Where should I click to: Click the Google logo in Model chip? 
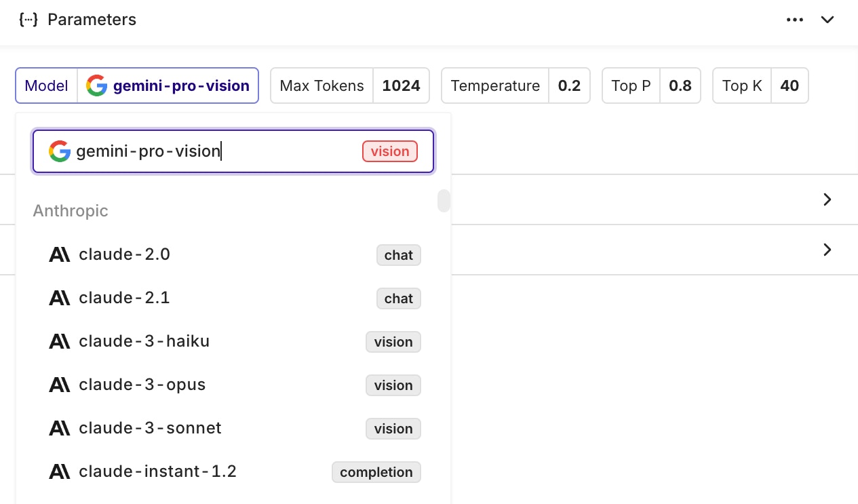97,85
